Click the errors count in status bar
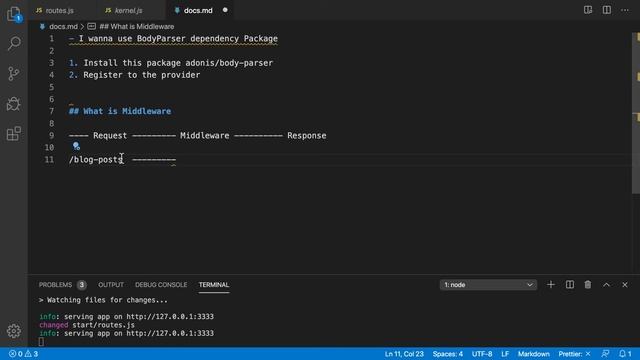Viewport: 640px width, 360px height. (x=16, y=354)
